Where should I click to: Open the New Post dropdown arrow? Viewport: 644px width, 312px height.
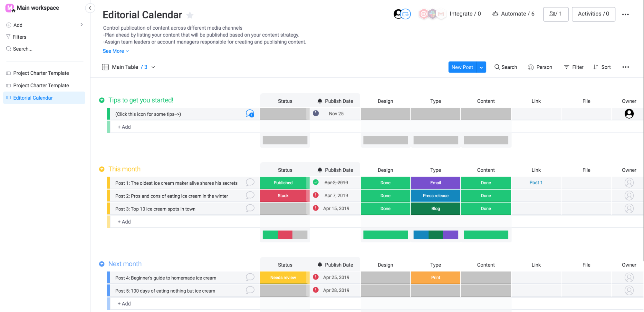coord(481,67)
